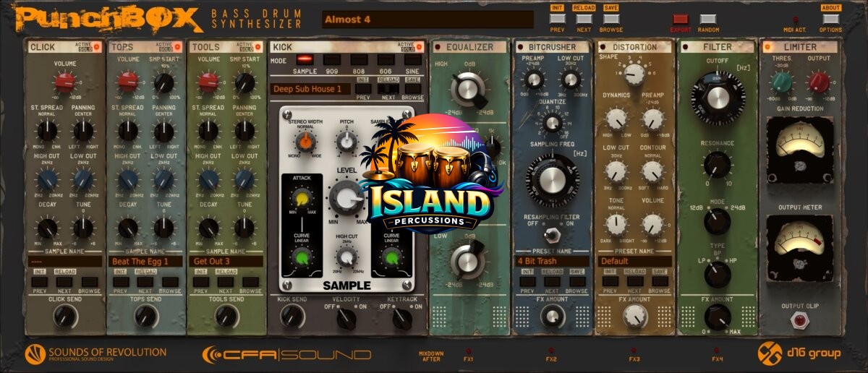Click the Filter Cutoff large knob
Image resolution: width=868 pixels, height=373 pixels.
coord(718,97)
